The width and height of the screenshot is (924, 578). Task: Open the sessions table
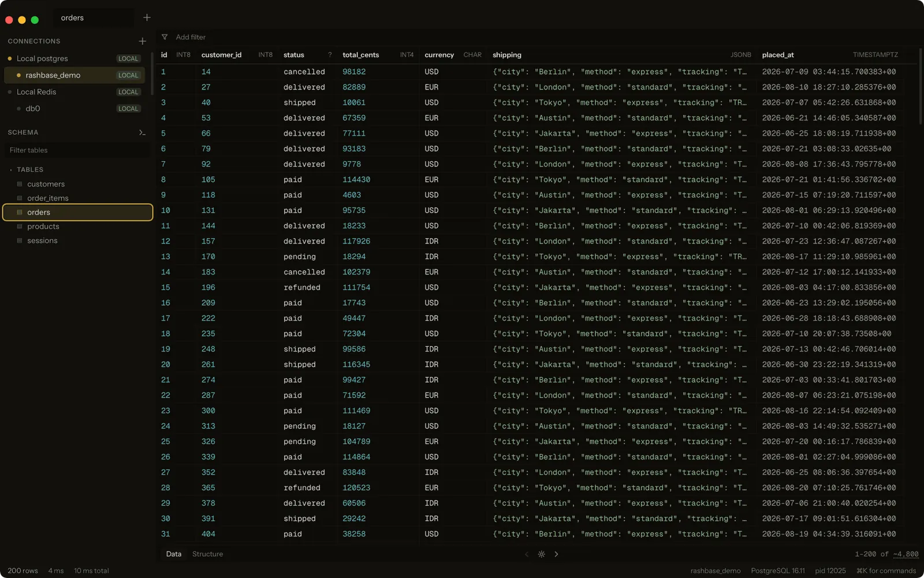pos(77,240)
